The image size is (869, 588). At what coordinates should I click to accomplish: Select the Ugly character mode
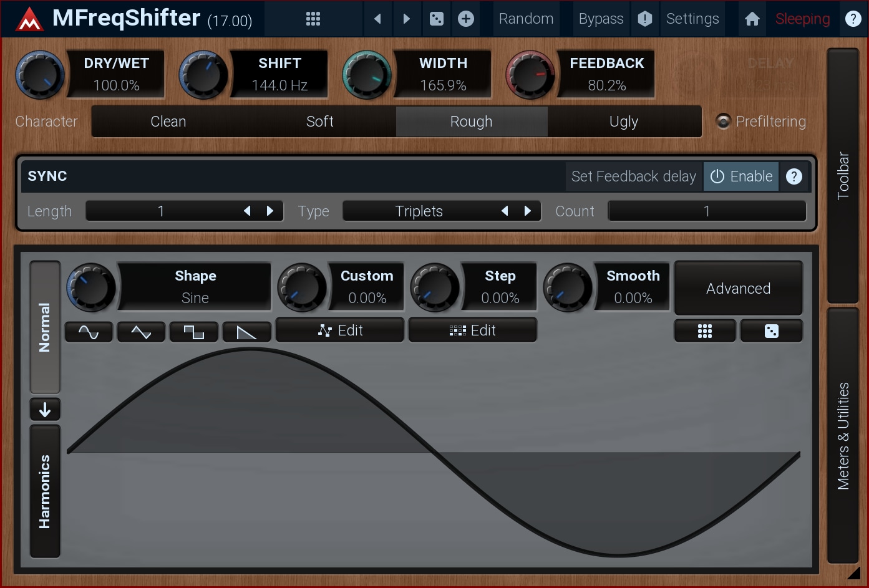click(x=624, y=122)
